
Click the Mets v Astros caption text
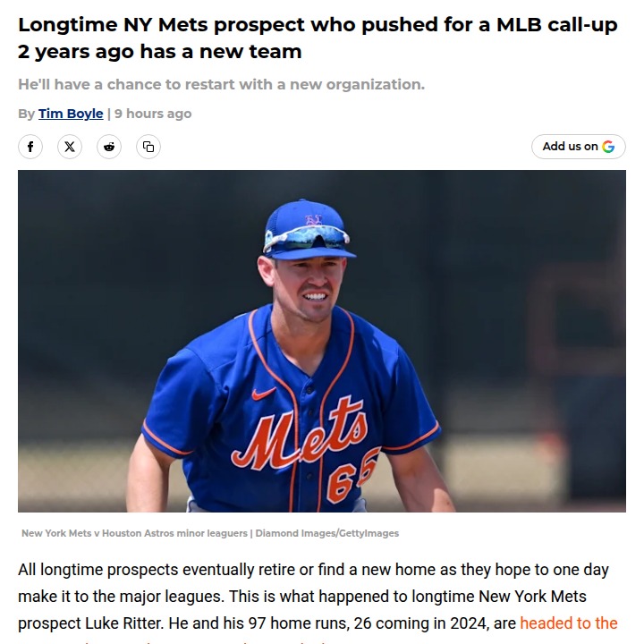click(x=134, y=533)
